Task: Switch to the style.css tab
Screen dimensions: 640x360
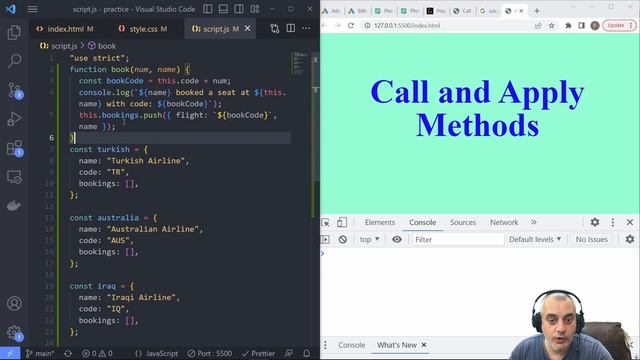Action: tap(144, 29)
